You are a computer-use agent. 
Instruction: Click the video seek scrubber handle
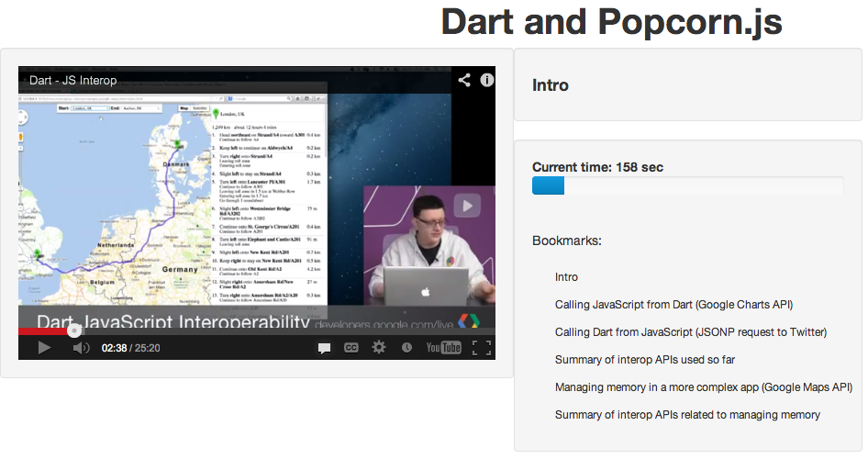click(74, 331)
